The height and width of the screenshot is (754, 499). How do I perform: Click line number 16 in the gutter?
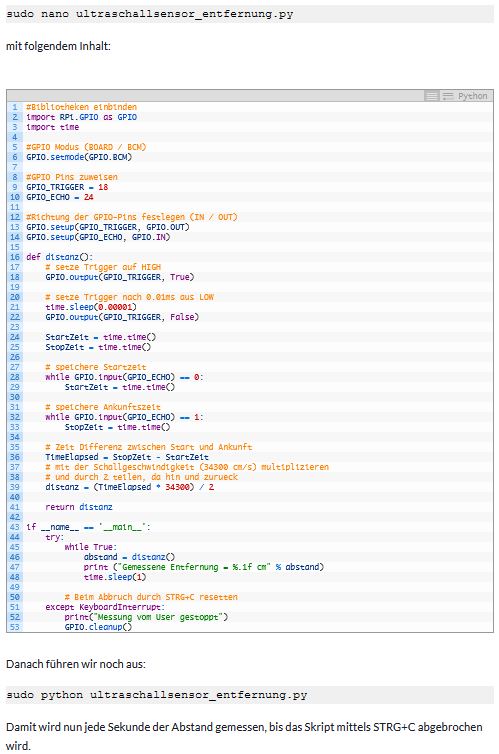(15, 257)
